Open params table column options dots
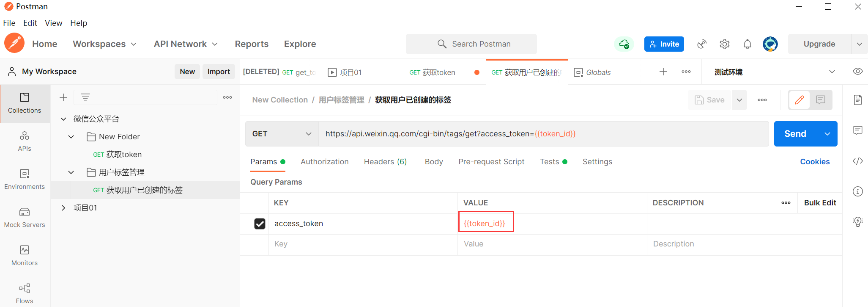 point(786,203)
